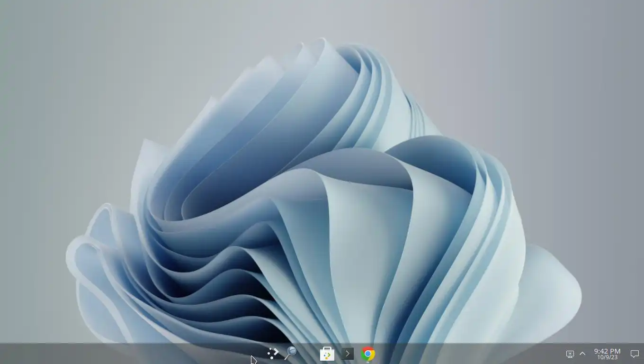644x364 pixels.
Task: Open the Konsole terminal taskbar icon
Action: pos(348,354)
